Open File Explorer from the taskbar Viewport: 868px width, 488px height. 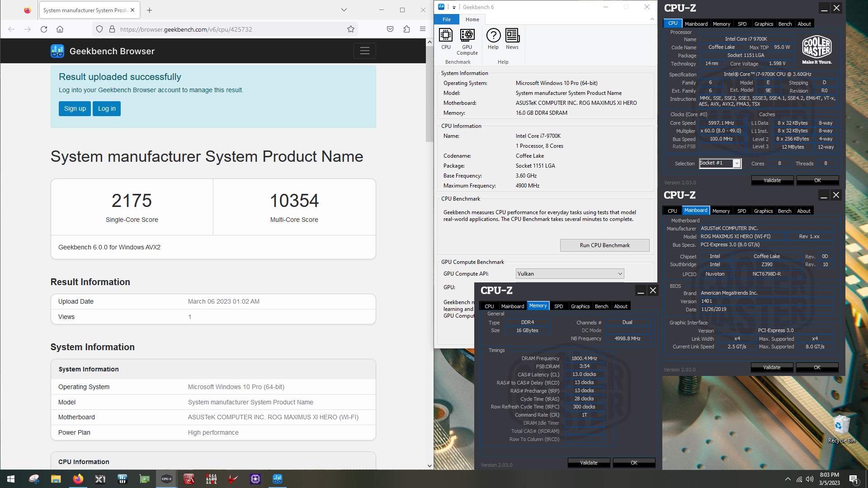coord(56,479)
